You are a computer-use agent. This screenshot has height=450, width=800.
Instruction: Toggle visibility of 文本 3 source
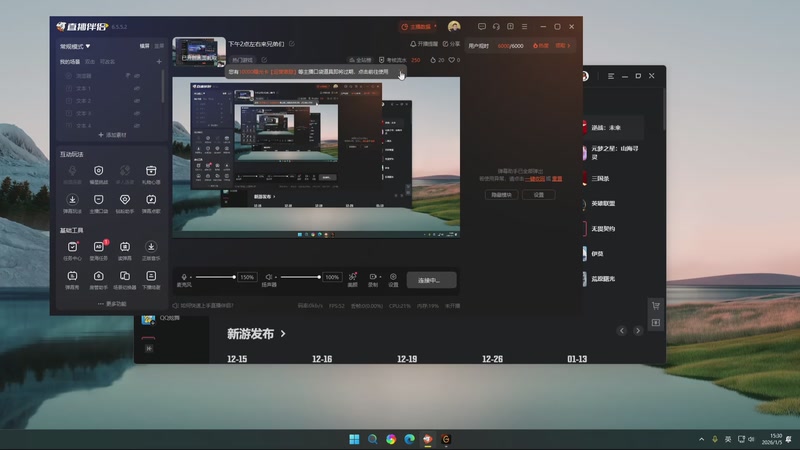[x=137, y=113]
